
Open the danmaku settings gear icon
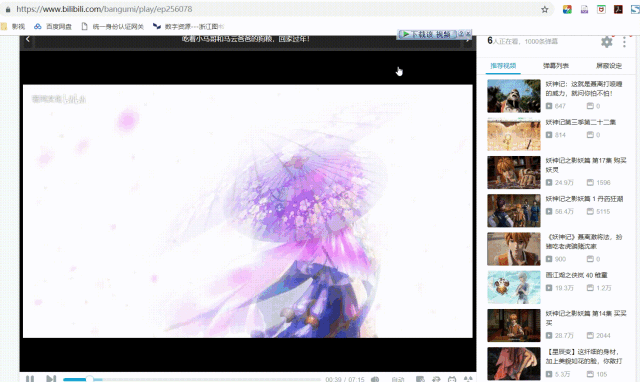click(607, 41)
